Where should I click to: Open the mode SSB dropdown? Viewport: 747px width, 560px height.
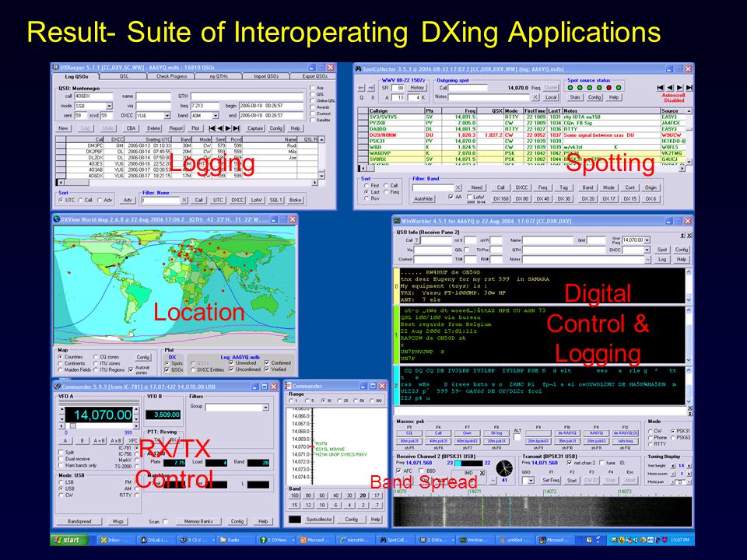[x=109, y=106]
